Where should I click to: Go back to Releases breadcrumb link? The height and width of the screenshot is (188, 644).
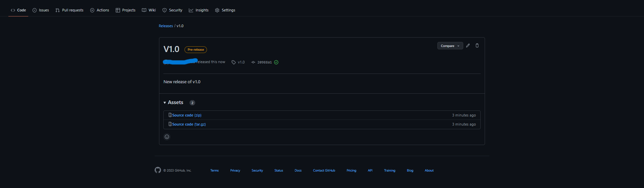coord(166,26)
